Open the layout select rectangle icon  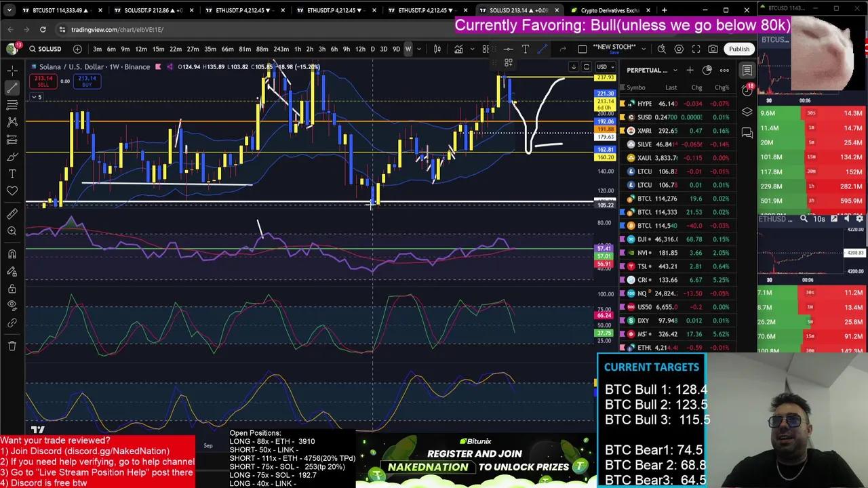[x=582, y=49]
